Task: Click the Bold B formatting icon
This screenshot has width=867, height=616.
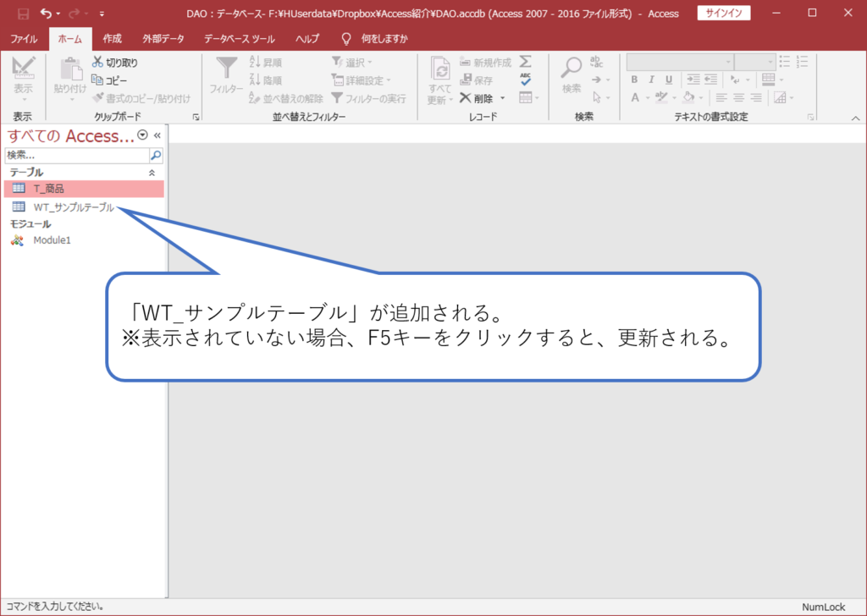Action: click(x=634, y=80)
